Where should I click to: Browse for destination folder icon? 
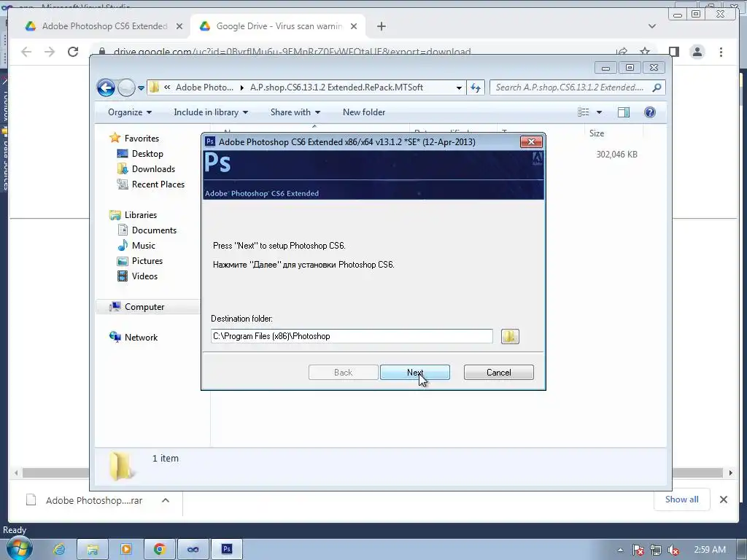510,336
